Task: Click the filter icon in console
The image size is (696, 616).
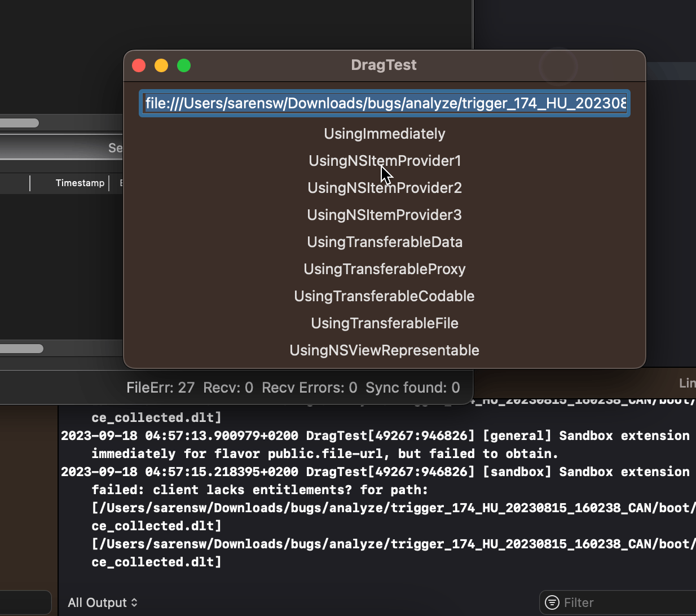Action: click(x=552, y=602)
